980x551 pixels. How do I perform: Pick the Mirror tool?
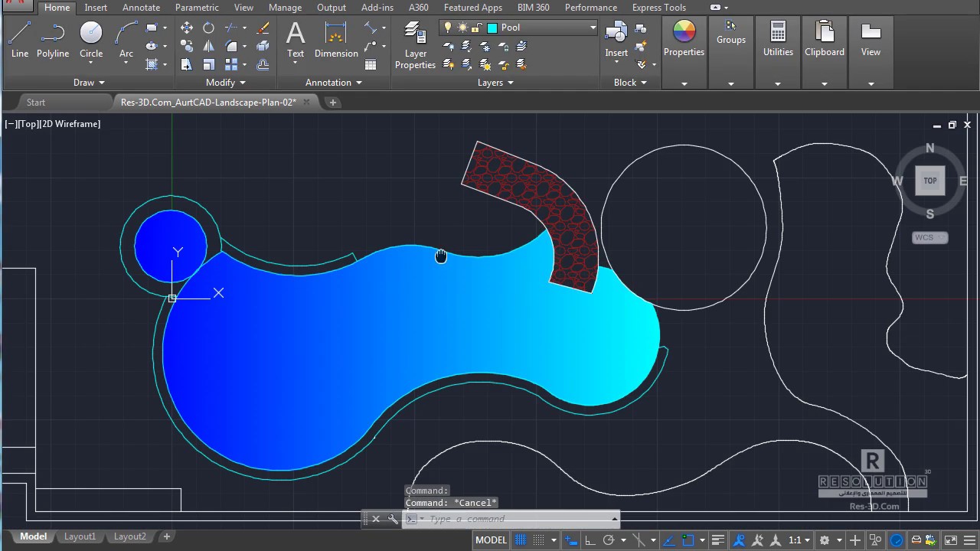point(208,46)
